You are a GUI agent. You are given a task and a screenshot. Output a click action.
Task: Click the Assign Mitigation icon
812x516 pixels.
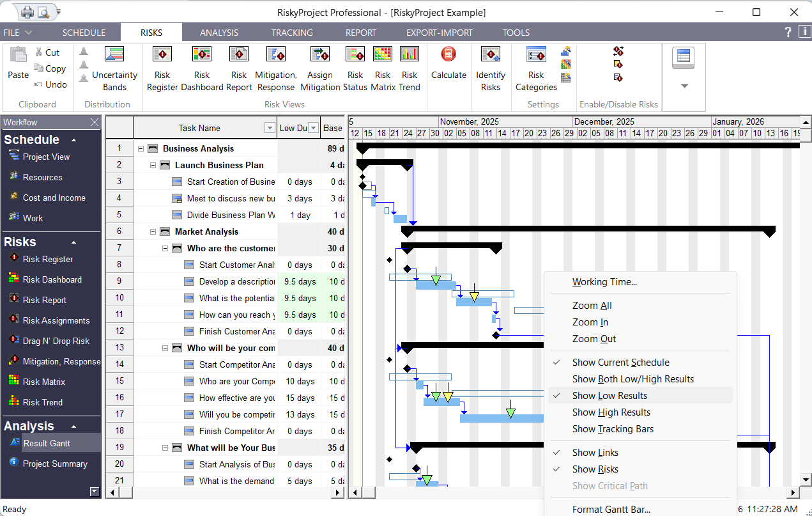[319, 66]
